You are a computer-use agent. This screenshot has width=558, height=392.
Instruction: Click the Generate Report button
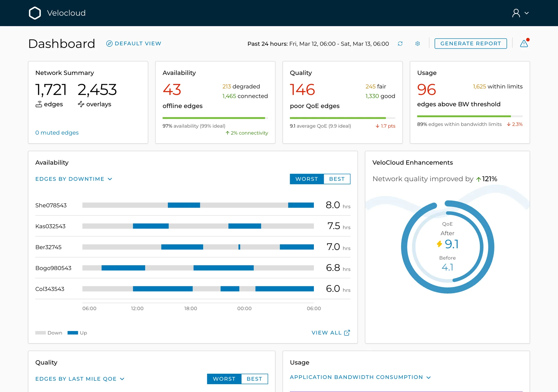pyautogui.click(x=471, y=44)
